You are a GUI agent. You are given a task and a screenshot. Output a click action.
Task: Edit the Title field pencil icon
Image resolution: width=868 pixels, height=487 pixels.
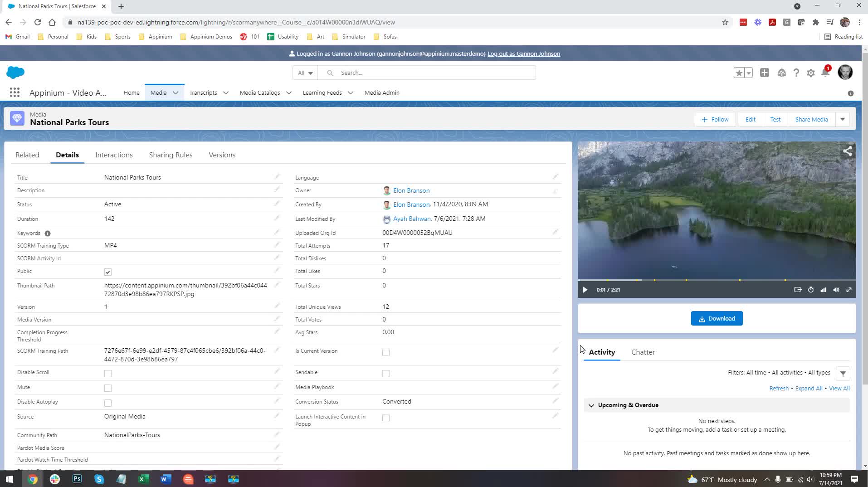click(x=277, y=176)
